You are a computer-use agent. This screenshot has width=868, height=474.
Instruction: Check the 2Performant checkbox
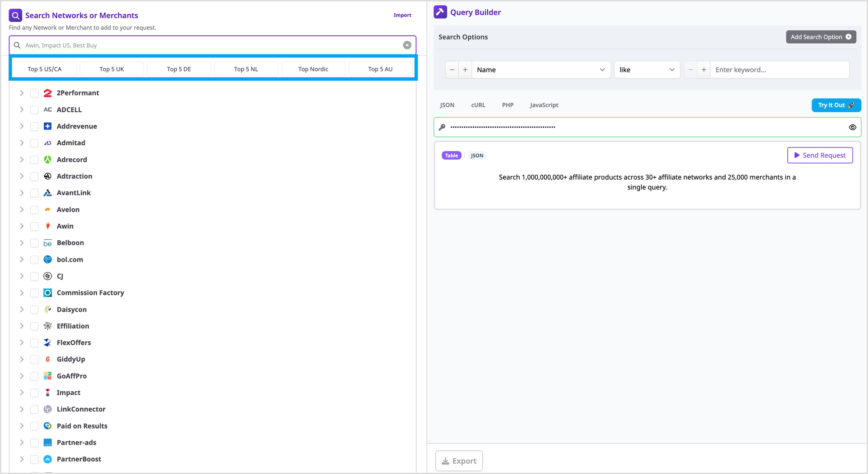[x=34, y=93]
